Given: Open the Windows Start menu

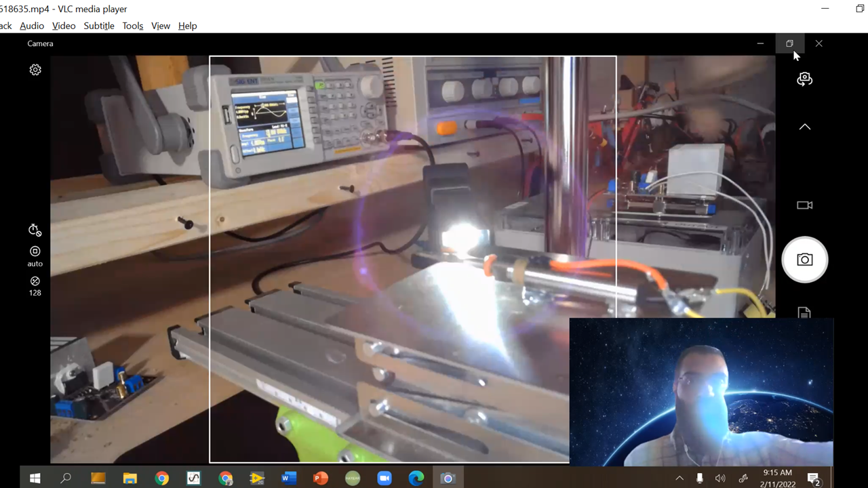Looking at the screenshot, I should pyautogui.click(x=35, y=479).
